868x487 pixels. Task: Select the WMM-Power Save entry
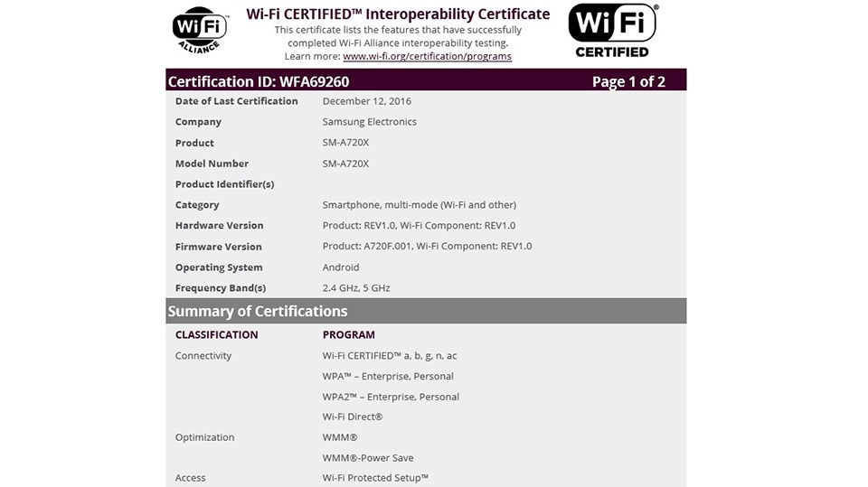[368, 458]
